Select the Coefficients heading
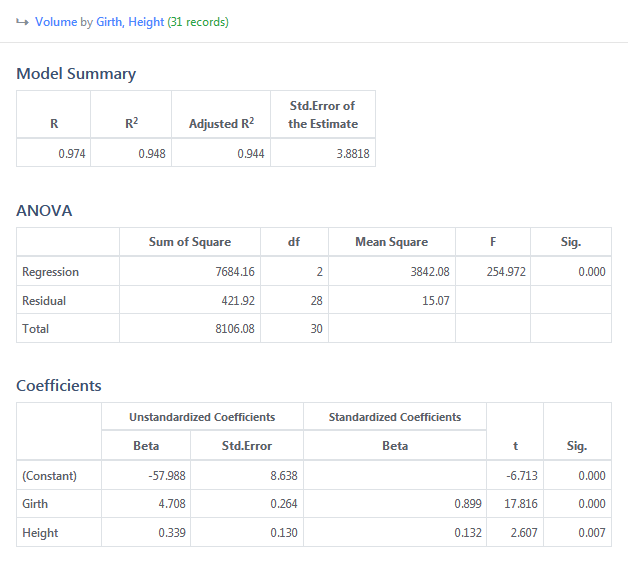This screenshot has width=628, height=575. coord(59,386)
